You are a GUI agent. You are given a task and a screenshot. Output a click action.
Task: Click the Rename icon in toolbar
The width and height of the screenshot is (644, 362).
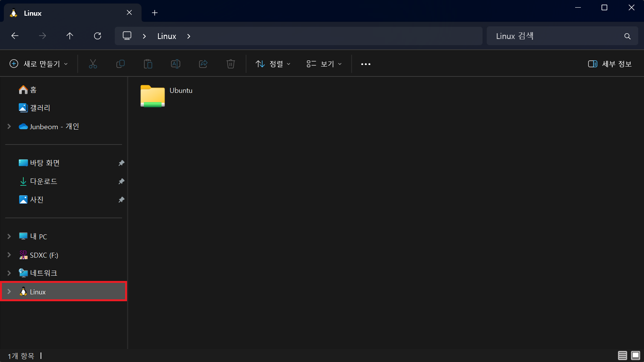(176, 64)
